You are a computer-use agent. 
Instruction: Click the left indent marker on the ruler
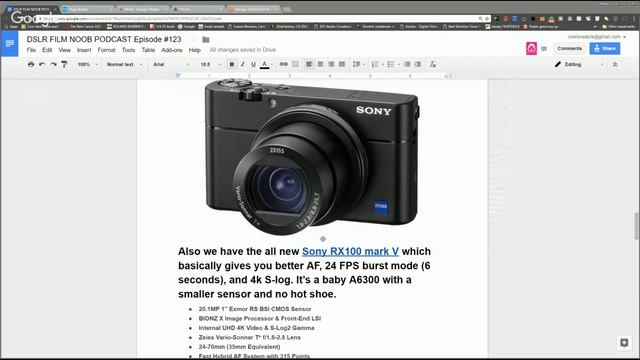click(x=178, y=76)
